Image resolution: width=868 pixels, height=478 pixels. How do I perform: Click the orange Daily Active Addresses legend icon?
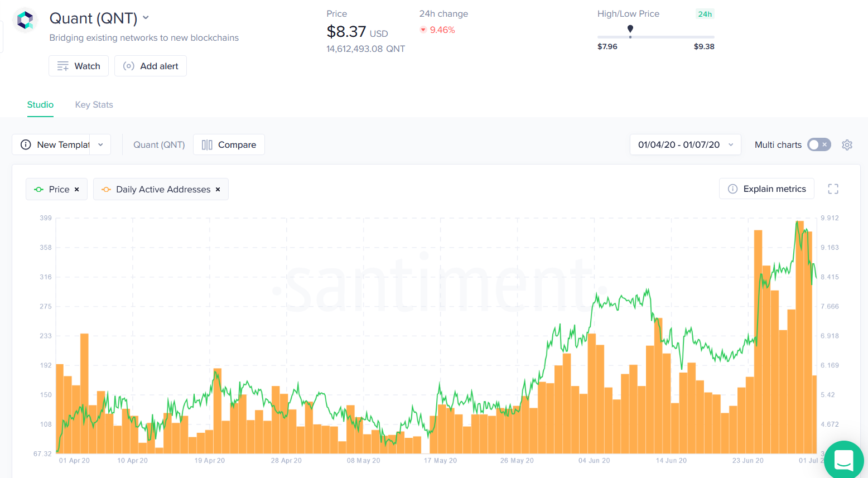coord(106,190)
